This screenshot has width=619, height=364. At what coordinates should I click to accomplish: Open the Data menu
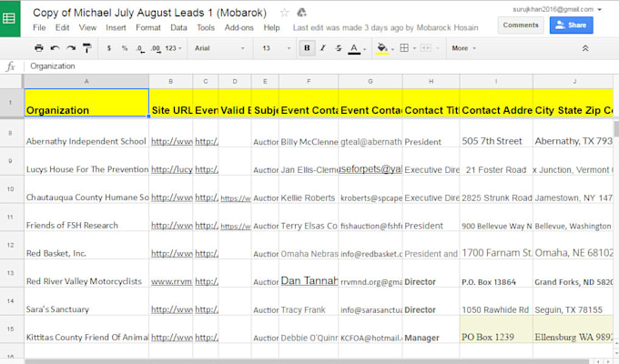coord(178,27)
